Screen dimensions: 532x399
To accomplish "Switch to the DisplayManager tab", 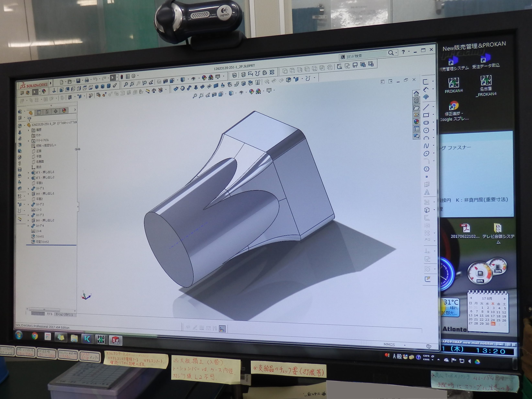I will click(x=64, y=111).
